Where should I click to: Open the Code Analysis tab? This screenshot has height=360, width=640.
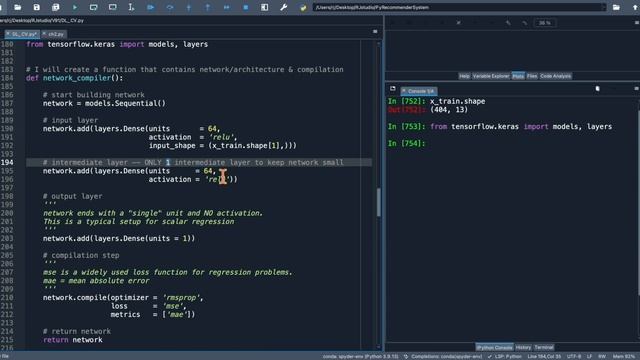click(x=556, y=76)
